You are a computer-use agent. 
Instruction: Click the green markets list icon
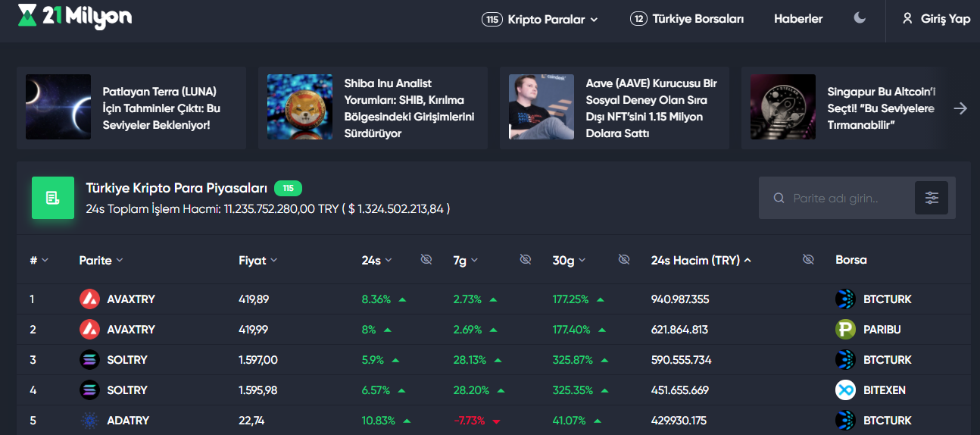53,198
